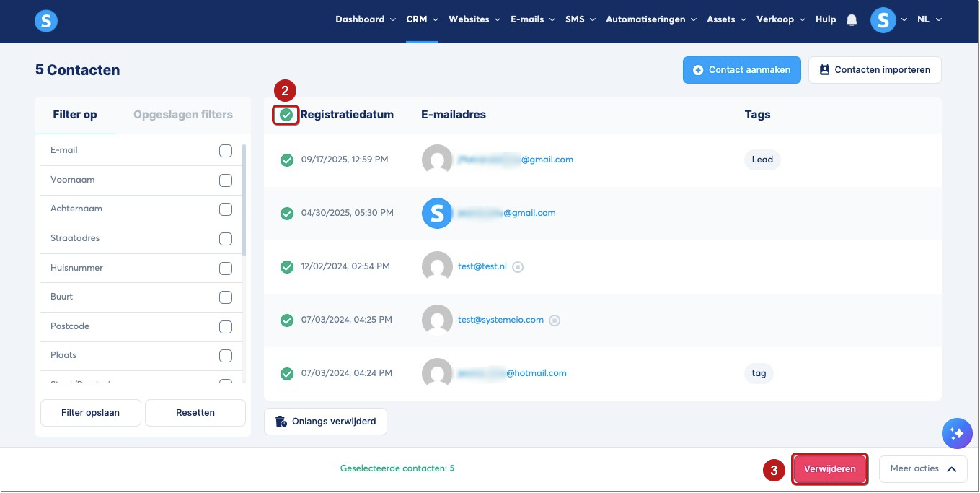Click the avatar of the 09/17/2025 contact
The image size is (980, 493).
(x=437, y=160)
